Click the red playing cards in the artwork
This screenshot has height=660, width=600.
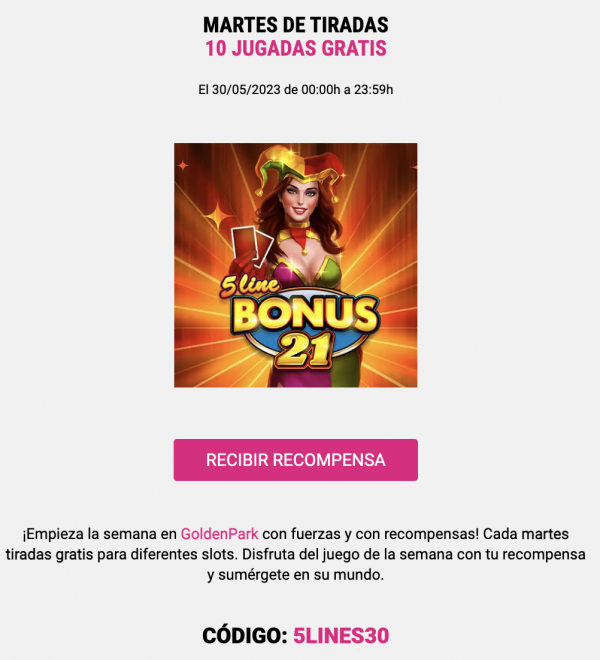[251, 247]
